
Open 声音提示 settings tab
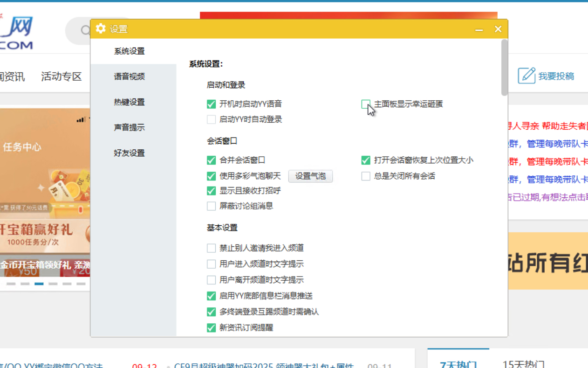click(x=130, y=127)
